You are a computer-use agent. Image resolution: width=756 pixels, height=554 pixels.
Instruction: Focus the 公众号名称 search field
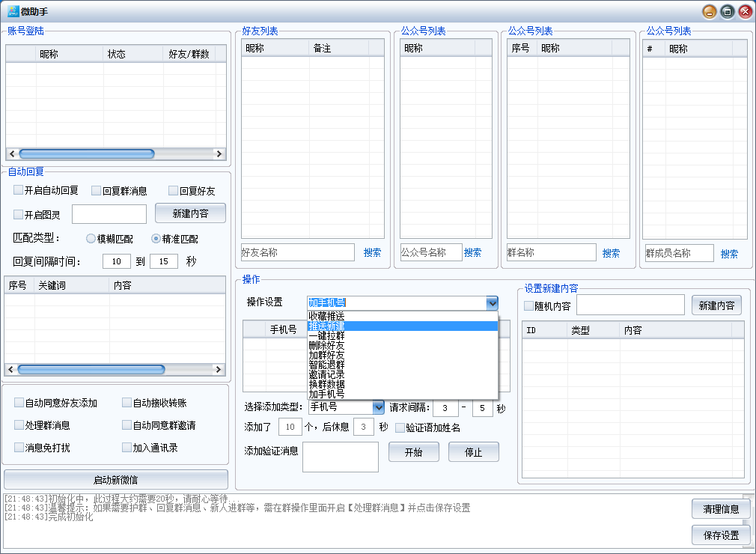point(431,252)
